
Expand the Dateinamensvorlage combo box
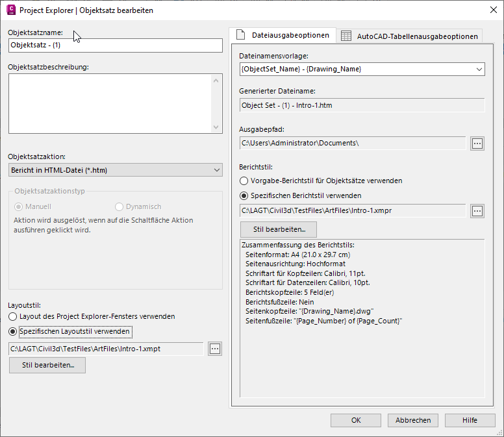479,69
